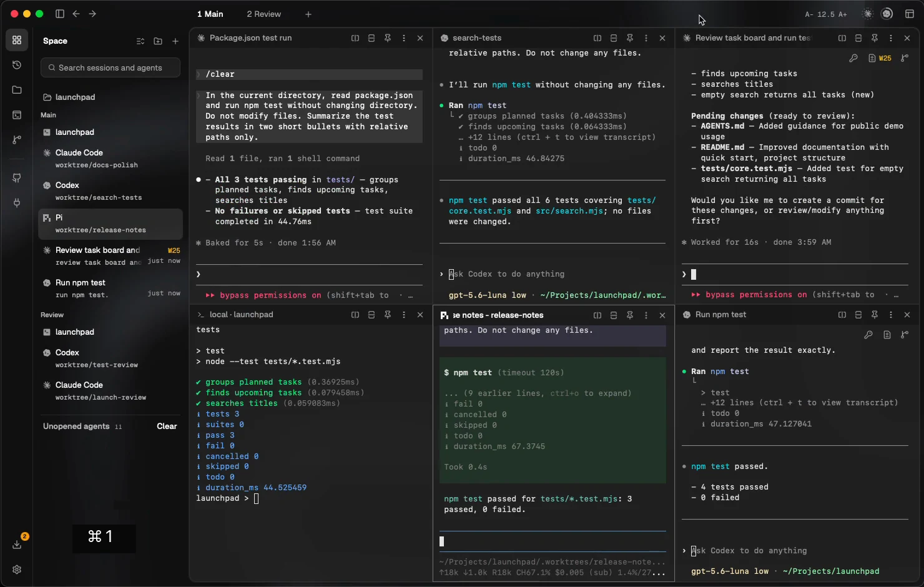Pin the Run npm test pane
The width and height of the screenshot is (924, 587).
pos(875,315)
